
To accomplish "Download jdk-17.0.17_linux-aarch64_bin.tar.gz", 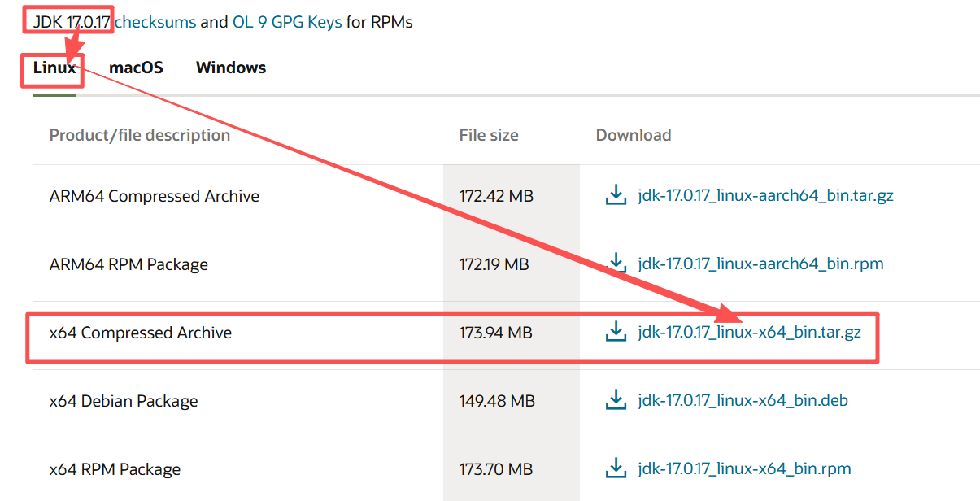I will [x=766, y=196].
